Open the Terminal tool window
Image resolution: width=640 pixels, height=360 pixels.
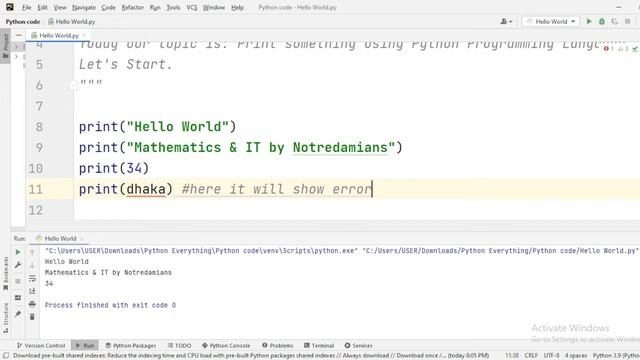(319, 345)
